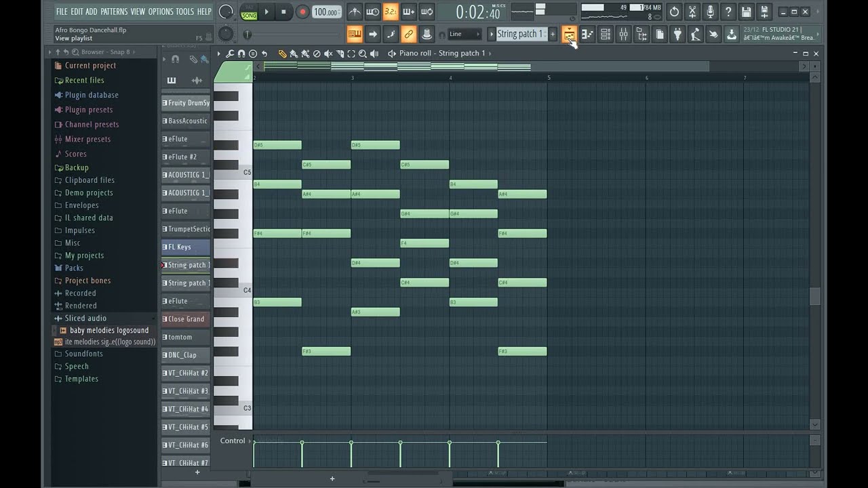Open the tempo tapper icon
This screenshot has height=488, width=868.
(696, 34)
